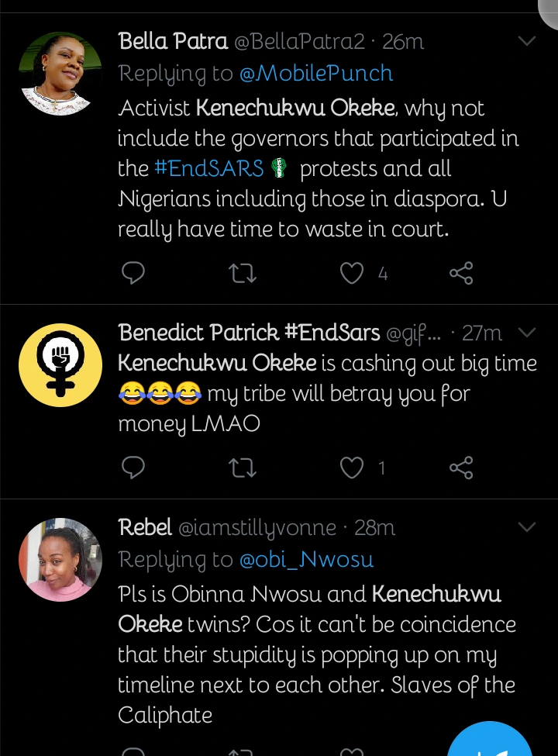The image size is (558, 756).
Task: Reply to Bella Patra's tweet
Action: 133,272
